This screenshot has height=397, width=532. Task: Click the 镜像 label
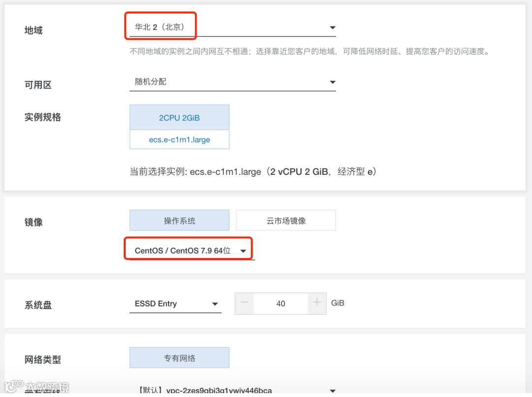[x=33, y=222]
